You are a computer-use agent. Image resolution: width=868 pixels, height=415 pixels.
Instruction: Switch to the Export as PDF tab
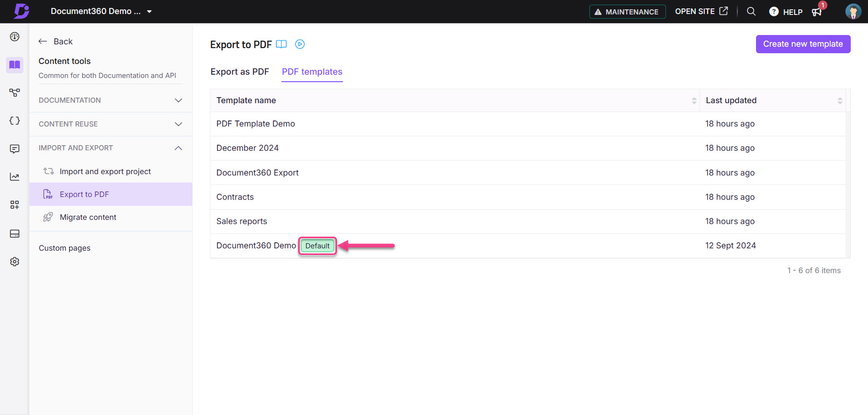pyautogui.click(x=240, y=72)
